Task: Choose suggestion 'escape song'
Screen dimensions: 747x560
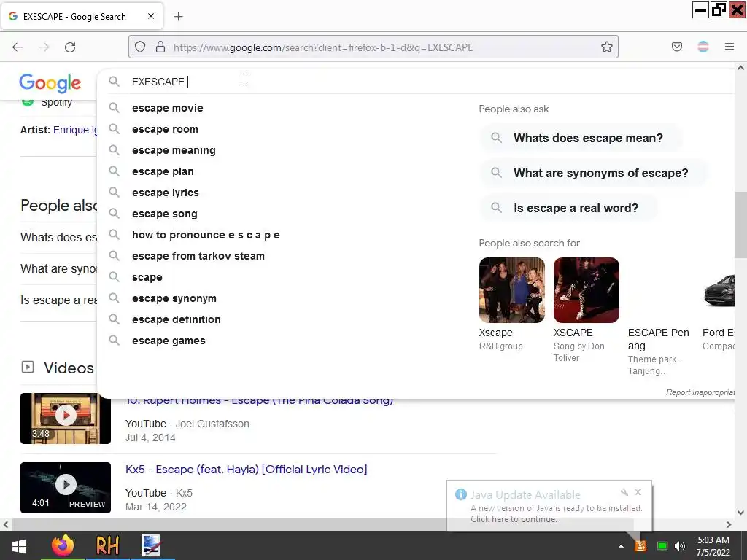Action: (164, 214)
